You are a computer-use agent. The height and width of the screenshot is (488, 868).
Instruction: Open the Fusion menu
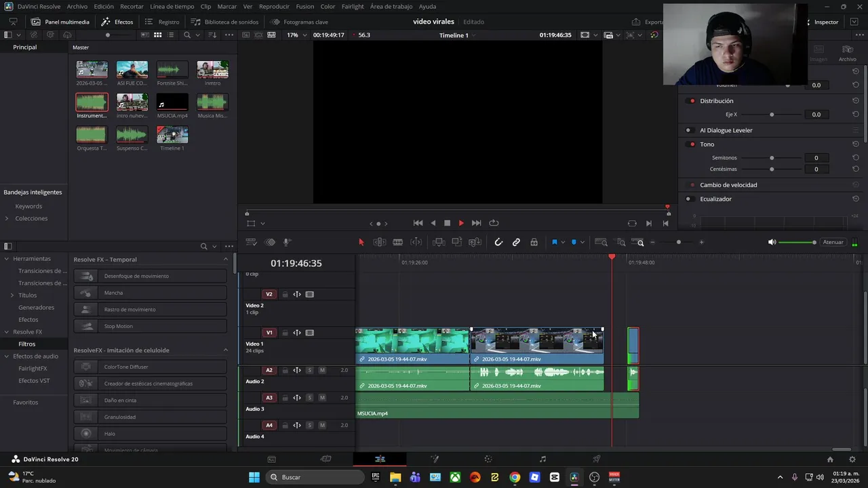coord(305,6)
